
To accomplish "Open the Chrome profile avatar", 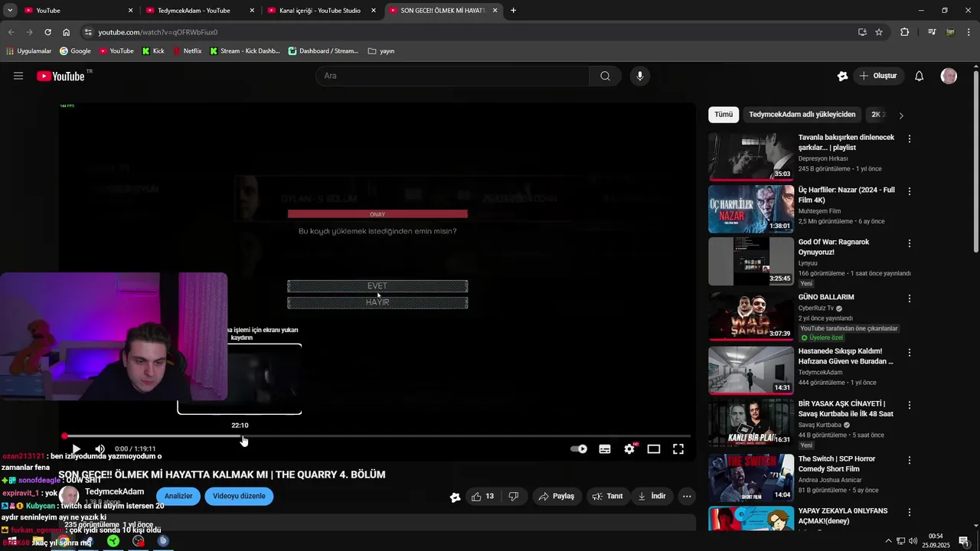I will pyautogui.click(x=950, y=32).
